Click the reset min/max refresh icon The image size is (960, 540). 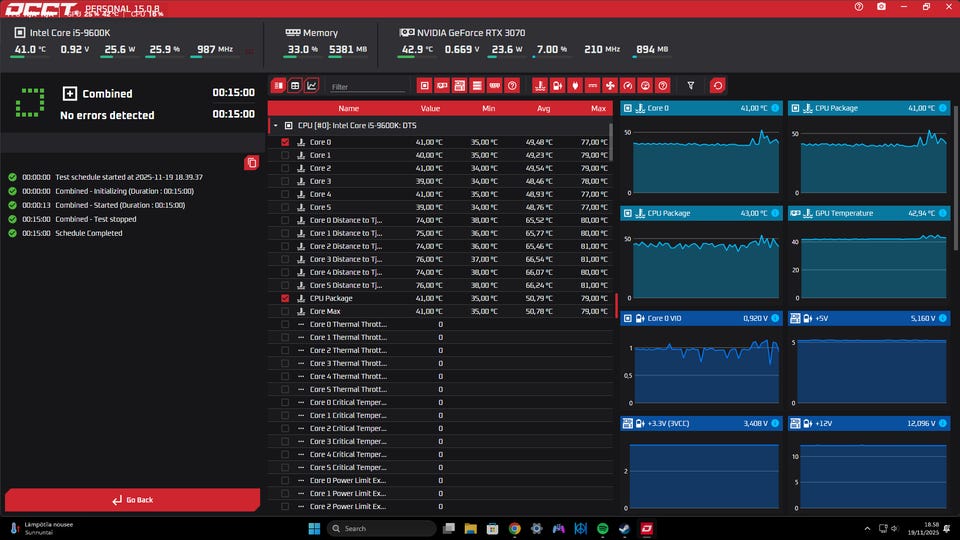[717, 86]
